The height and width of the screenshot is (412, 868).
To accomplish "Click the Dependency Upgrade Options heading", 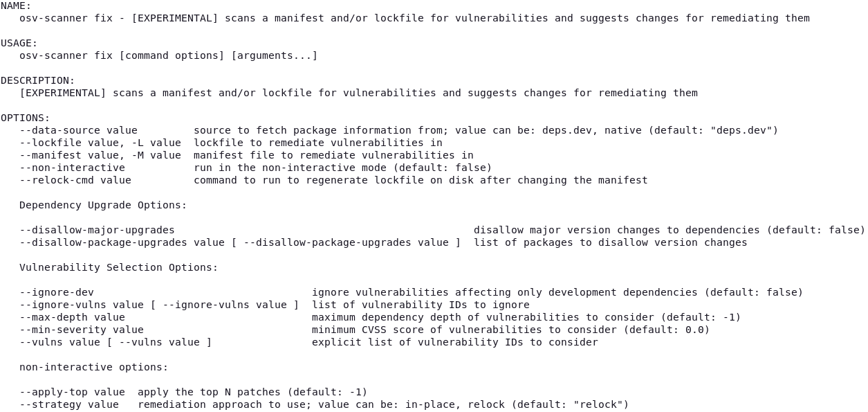I will 103,205.
